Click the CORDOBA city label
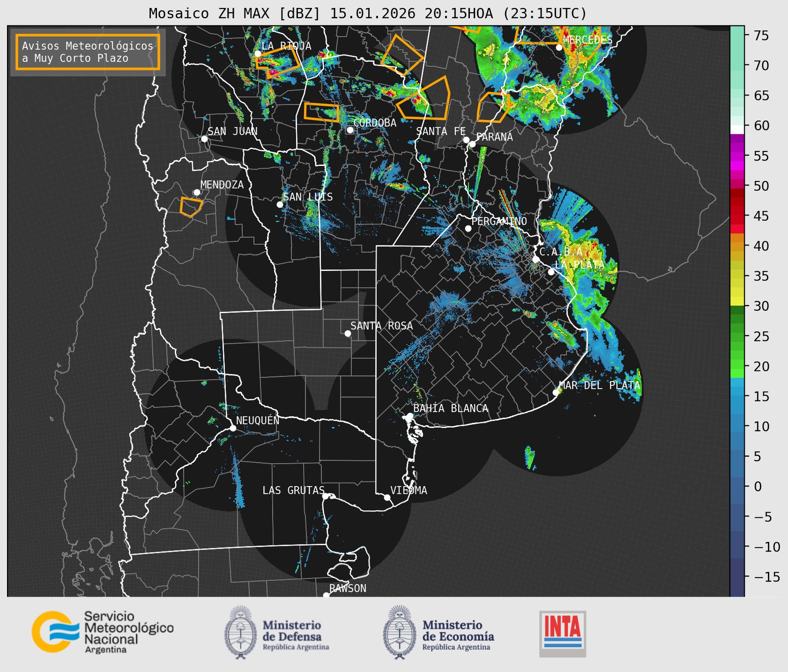This screenshot has width=788, height=672. 375,123
